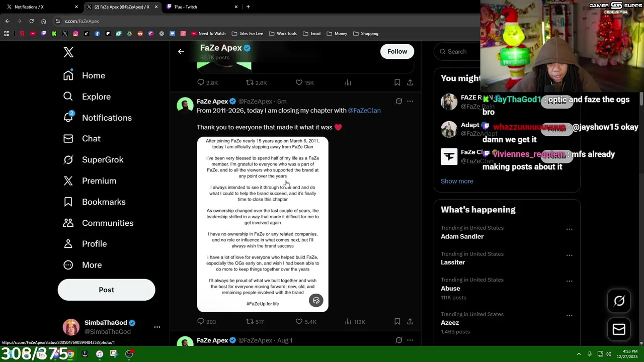Open Facebook bookmark icon
The height and width of the screenshot is (362, 644).
97,33
